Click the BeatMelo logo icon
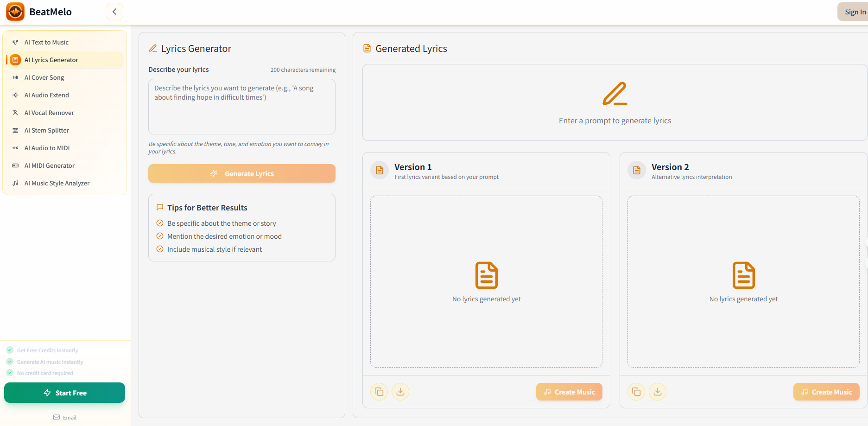 point(15,12)
